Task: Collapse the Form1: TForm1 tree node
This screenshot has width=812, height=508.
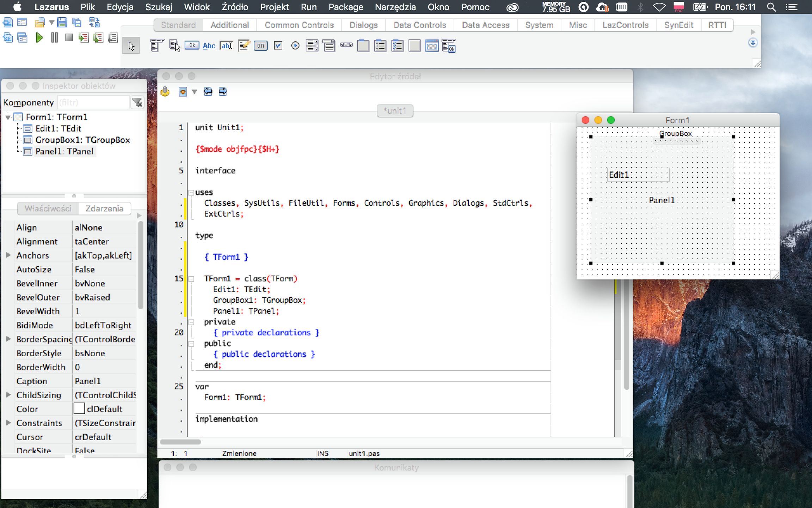Action: [7, 117]
